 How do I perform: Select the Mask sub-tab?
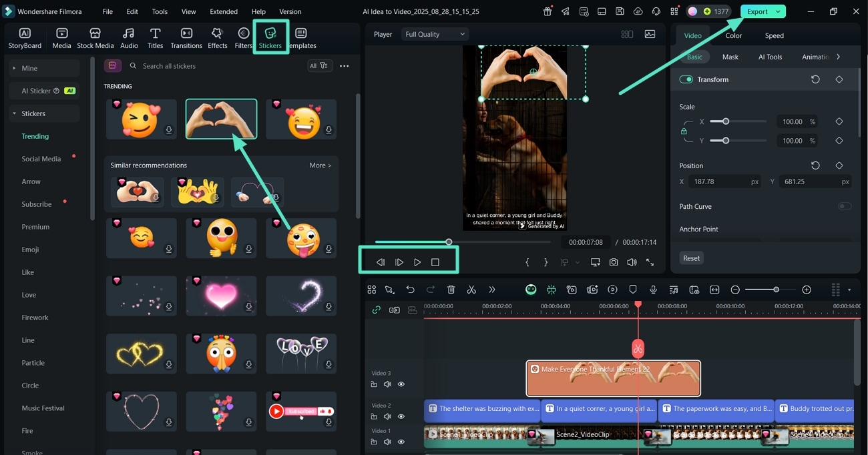pyautogui.click(x=730, y=57)
